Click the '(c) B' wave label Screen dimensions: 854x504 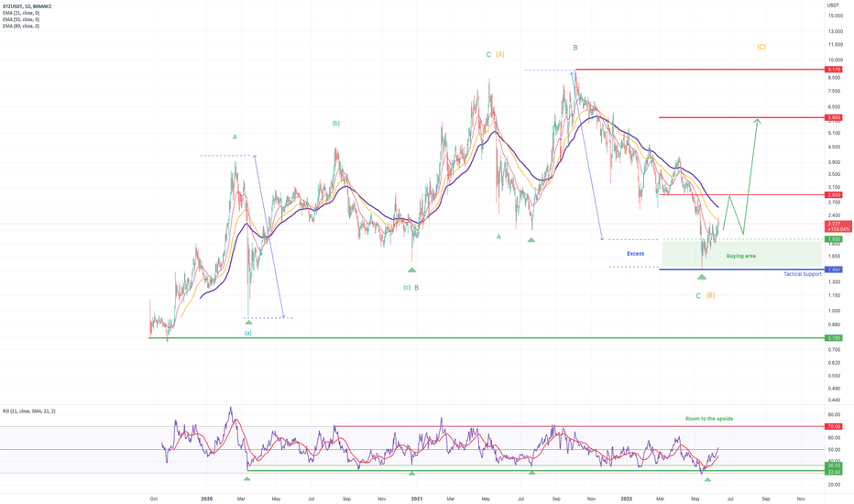pyautogui.click(x=411, y=288)
